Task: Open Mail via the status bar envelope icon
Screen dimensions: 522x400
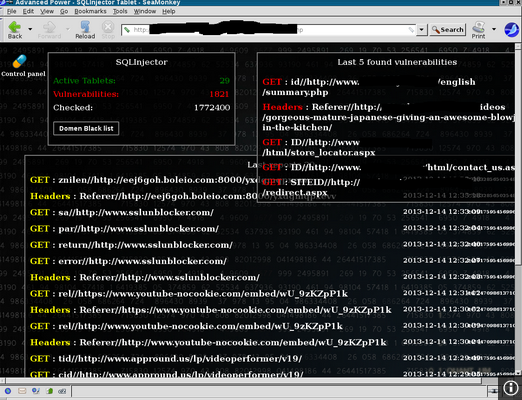Action: [22, 391]
